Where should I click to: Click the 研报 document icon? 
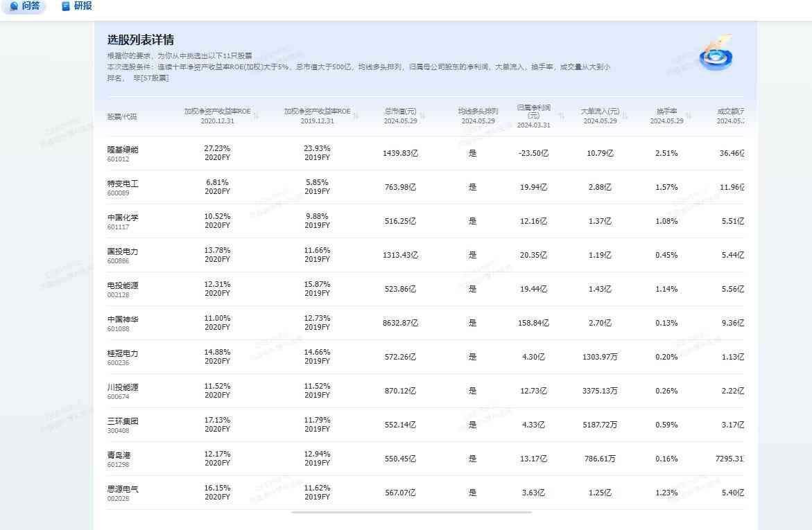pos(64,6)
